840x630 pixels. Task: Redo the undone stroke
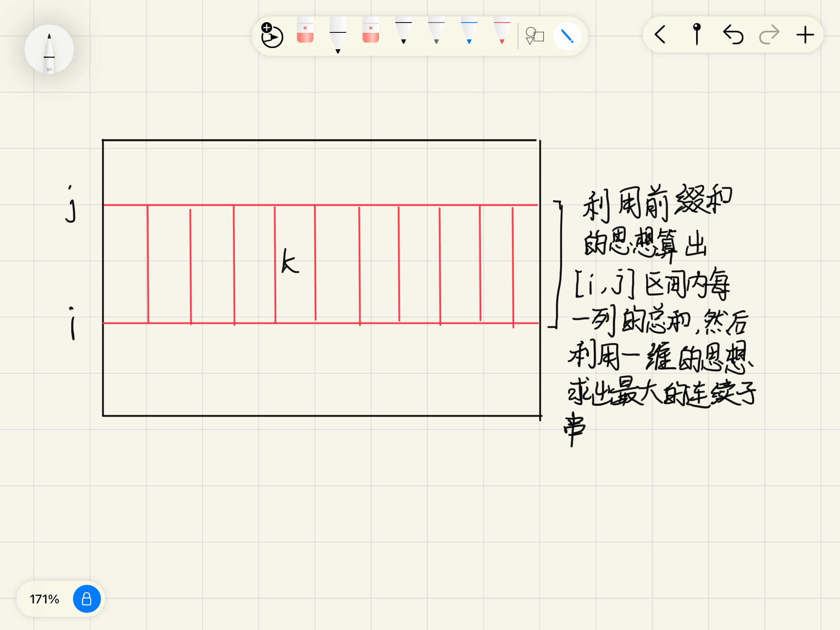tap(769, 35)
